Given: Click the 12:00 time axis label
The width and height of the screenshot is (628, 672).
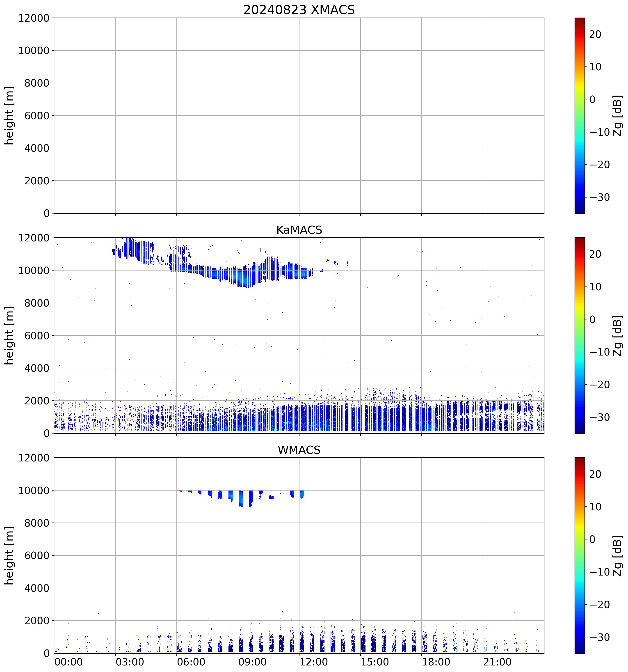Looking at the screenshot, I should tap(313, 662).
